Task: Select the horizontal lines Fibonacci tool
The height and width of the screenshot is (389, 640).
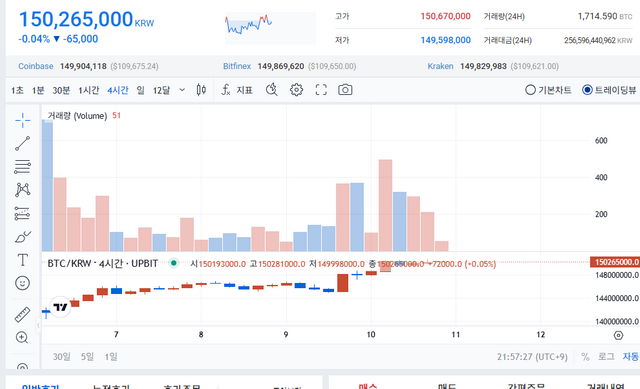Action: coord(22,167)
